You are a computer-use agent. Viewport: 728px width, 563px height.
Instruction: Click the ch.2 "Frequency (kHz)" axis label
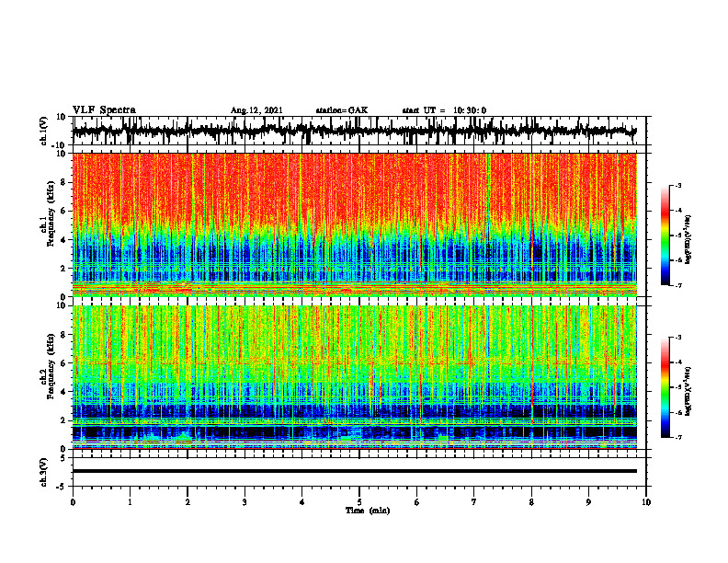[53, 366]
